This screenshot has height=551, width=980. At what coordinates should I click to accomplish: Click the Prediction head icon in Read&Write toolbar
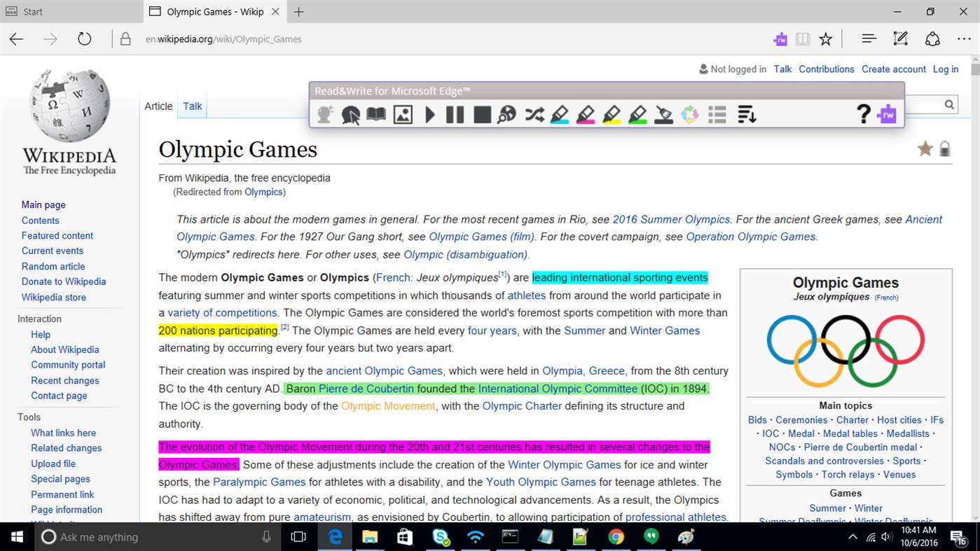pos(325,114)
